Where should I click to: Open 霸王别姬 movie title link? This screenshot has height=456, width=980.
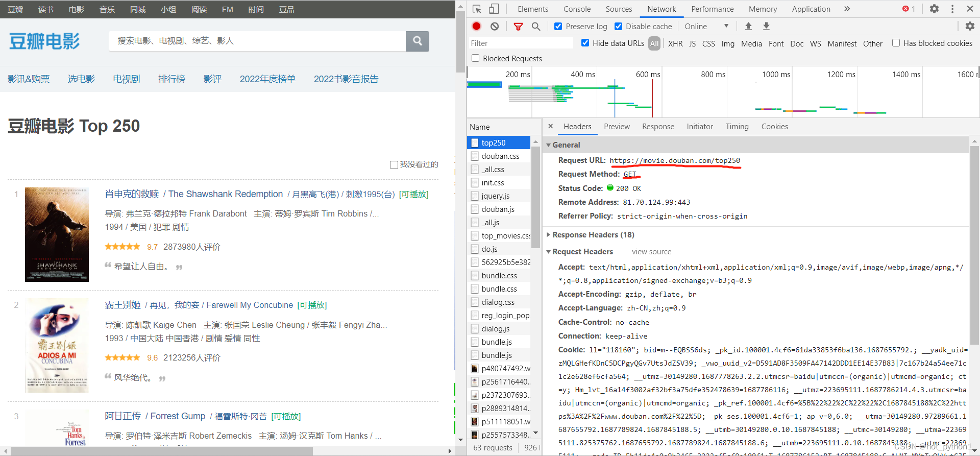(x=122, y=305)
